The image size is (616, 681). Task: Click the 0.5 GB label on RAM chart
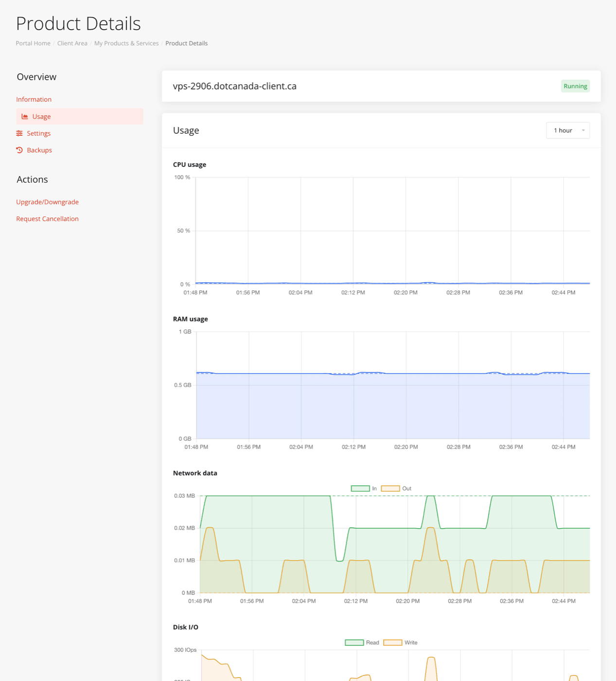tap(183, 385)
